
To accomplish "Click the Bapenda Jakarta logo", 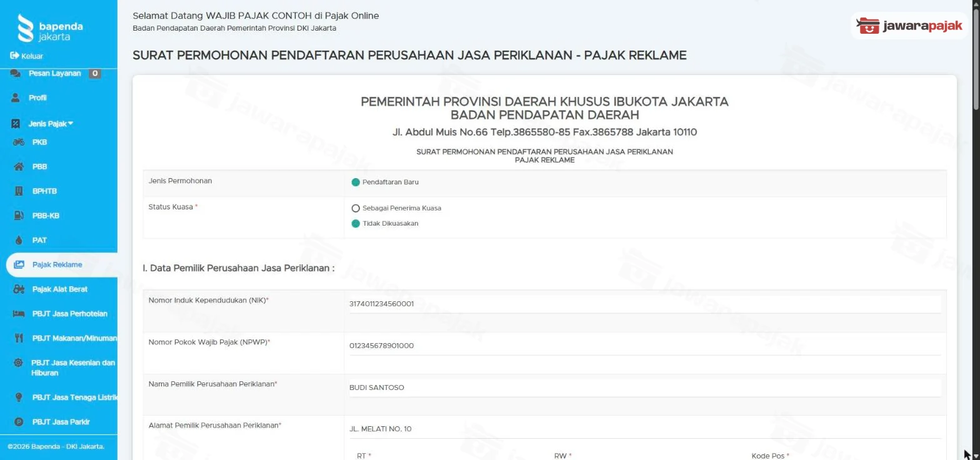I will point(50,29).
